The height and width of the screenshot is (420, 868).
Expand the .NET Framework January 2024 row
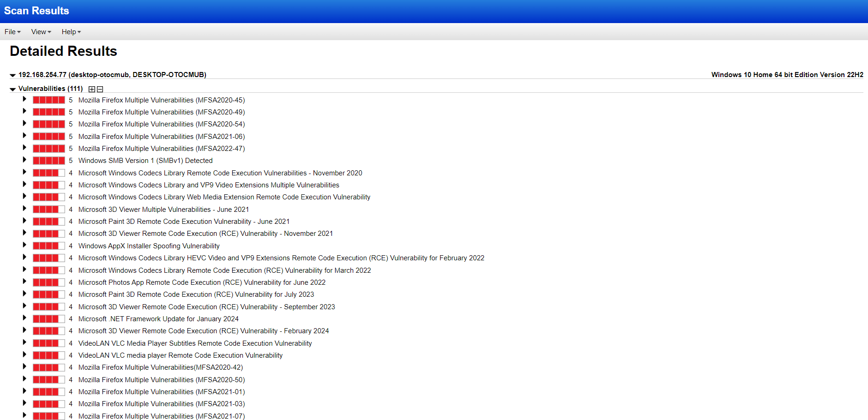[24, 318]
